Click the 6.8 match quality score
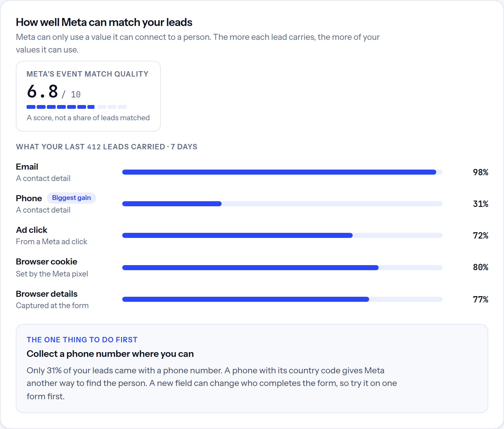Screen dimensions: 504x429 (42, 91)
